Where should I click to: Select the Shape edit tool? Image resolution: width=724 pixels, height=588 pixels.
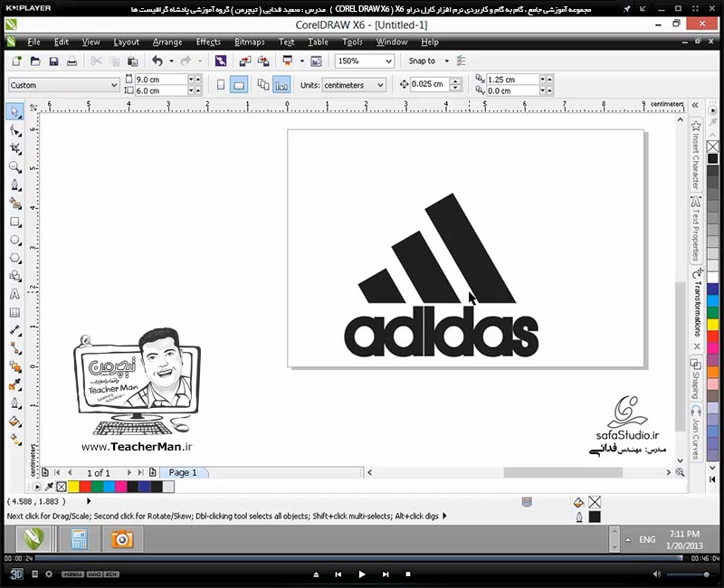15,131
